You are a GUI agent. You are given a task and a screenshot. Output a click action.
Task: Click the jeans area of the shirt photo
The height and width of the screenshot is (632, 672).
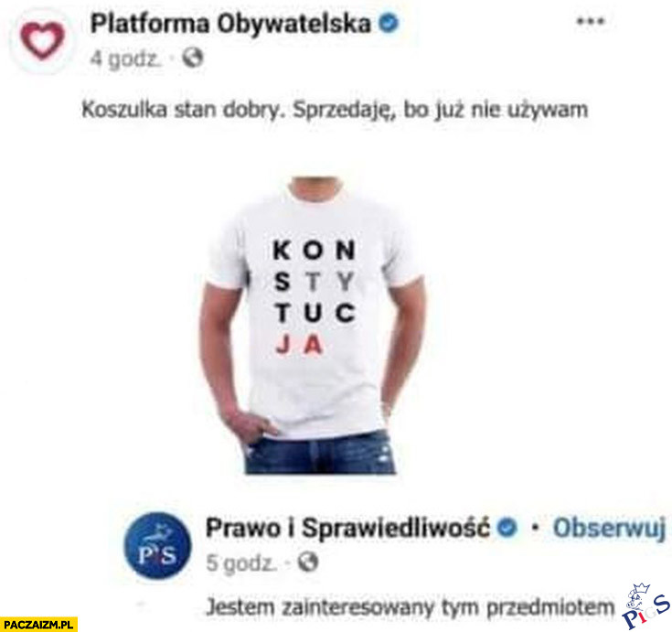coord(320,454)
